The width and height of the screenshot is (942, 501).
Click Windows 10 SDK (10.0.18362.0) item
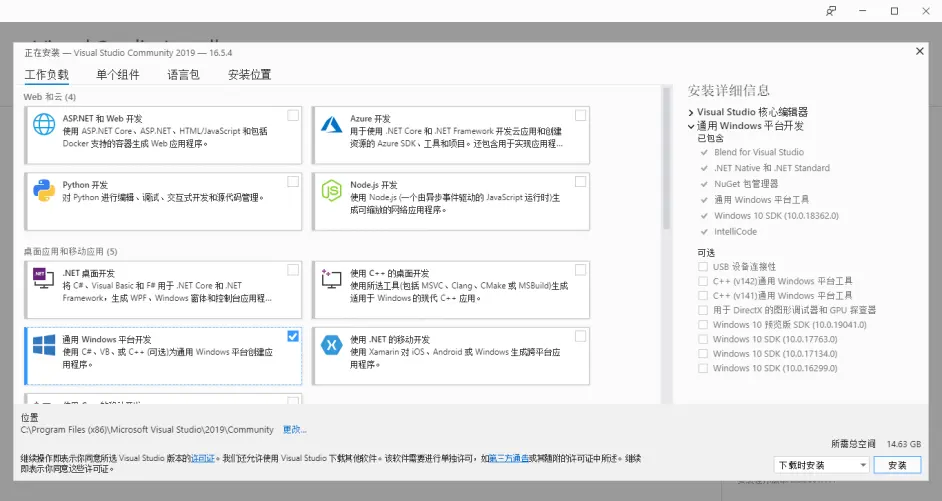pos(776,216)
